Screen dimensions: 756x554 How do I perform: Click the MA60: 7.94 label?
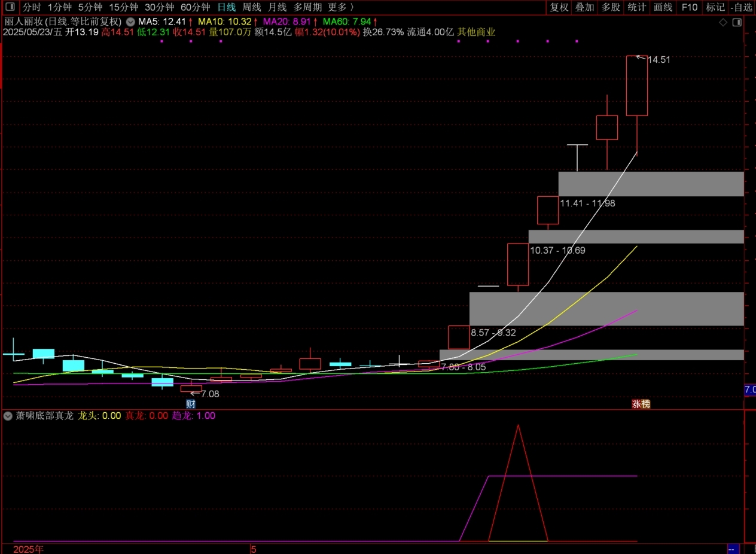347,22
